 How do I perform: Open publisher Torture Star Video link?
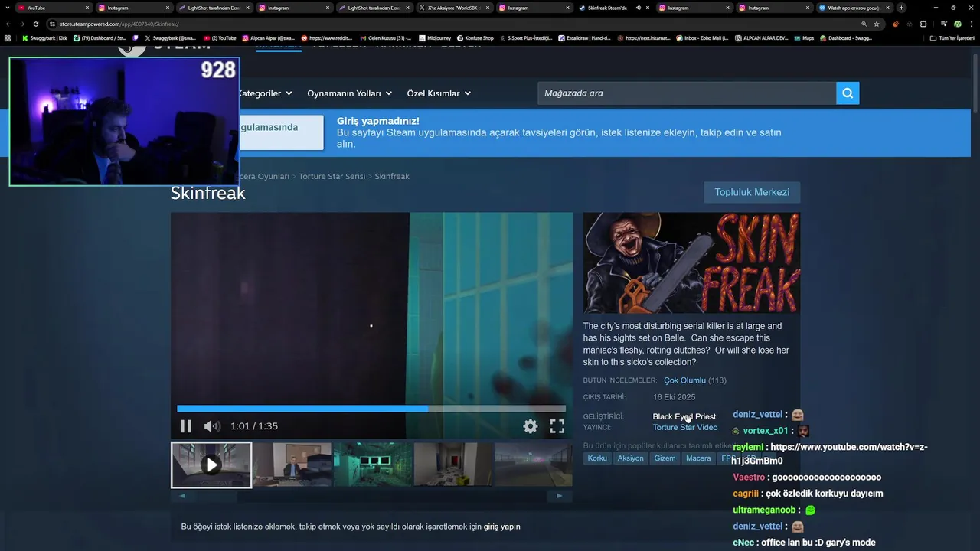click(685, 428)
